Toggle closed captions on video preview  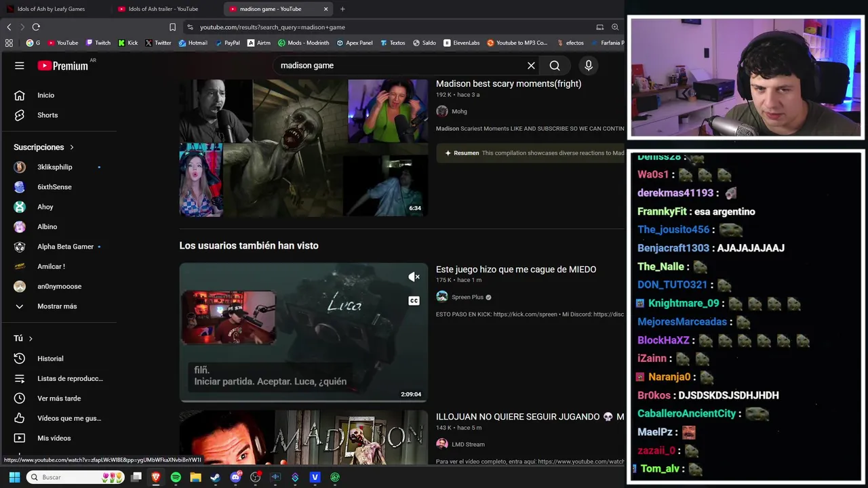click(414, 300)
